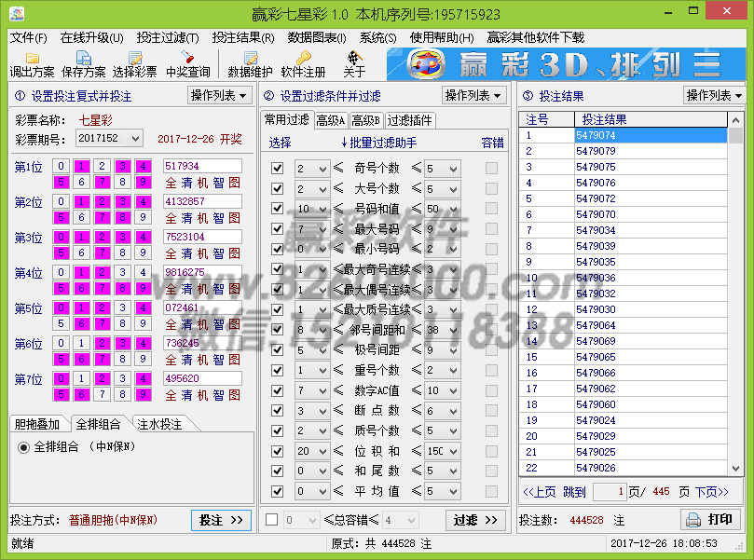Uncheck the 奇号个数 filter checkbox
The height and width of the screenshot is (560, 754).
click(278, 169)
